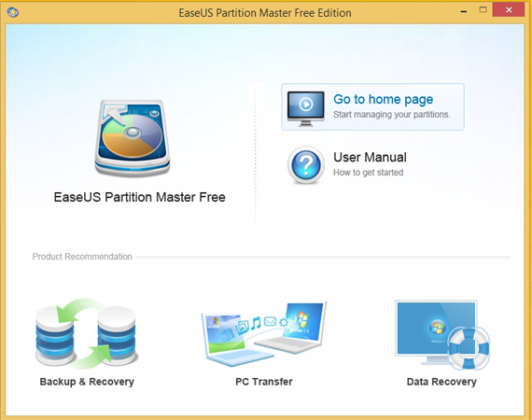Open the Go to home page link
Image resolution: width=532 pixels, height=420 pixels.
(x=383, y=100)
